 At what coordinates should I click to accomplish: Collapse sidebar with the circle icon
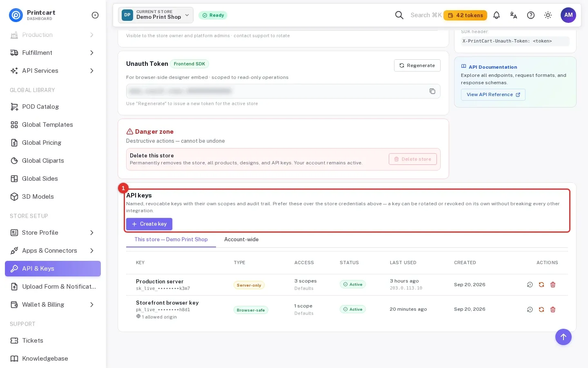click(x=95, y=15)
